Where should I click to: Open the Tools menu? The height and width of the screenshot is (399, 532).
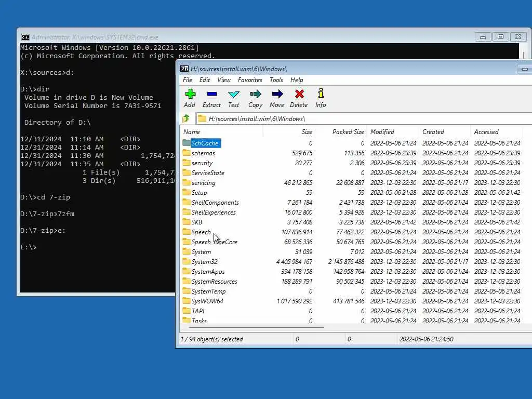pyautogui.click(x=276, y=80)
